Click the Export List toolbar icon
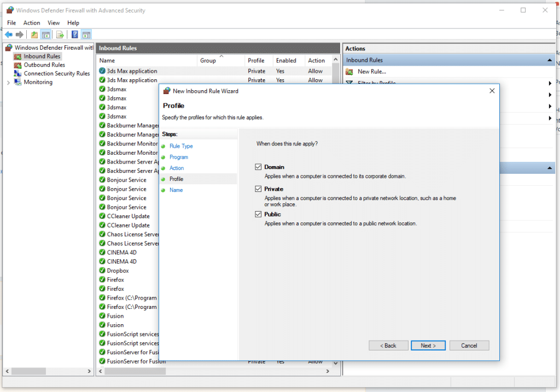This screenshot has height=392, width=560. pyautogui.click(x=60, y=34)
